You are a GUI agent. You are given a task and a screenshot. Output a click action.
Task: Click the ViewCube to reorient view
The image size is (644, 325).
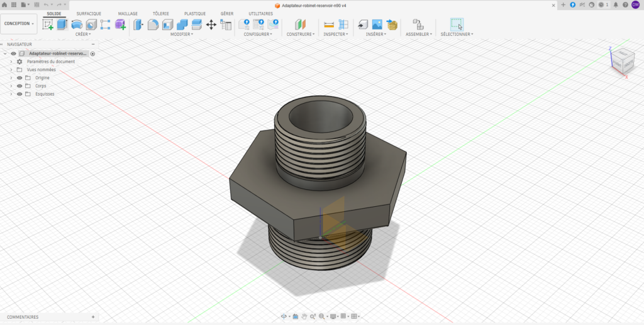[623, 62]
